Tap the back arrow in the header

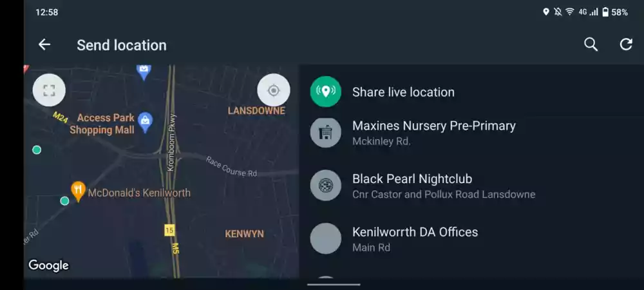click(44, 44)
